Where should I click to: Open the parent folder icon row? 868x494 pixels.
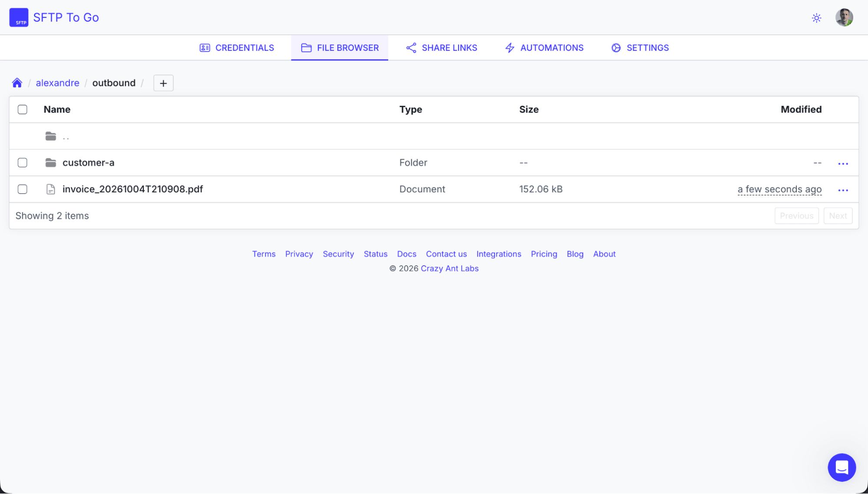point(51,136)
